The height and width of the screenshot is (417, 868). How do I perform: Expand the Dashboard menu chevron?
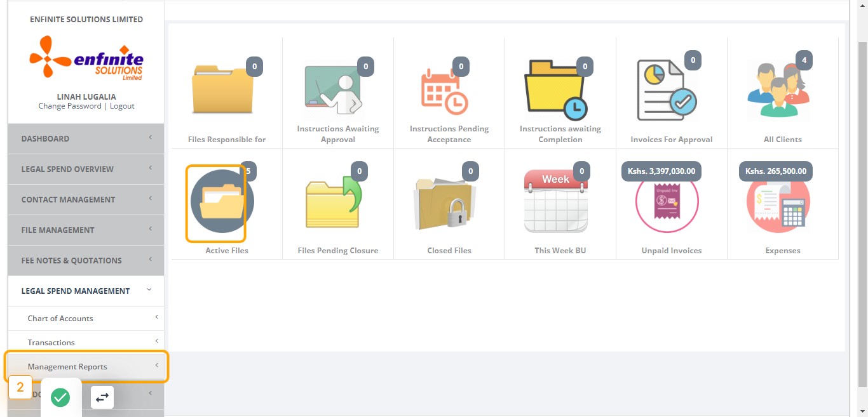click(150, 138)
